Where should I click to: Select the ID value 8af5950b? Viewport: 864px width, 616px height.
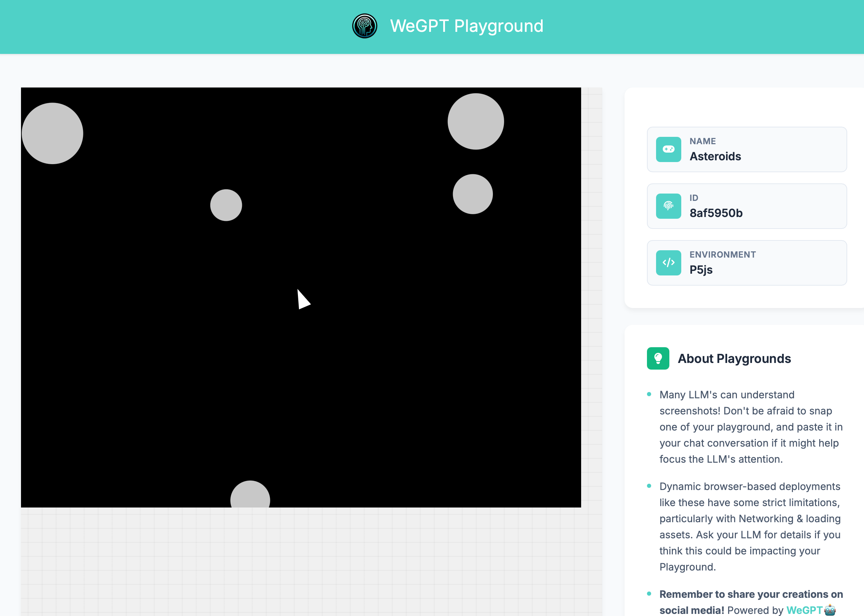point(716,213)
